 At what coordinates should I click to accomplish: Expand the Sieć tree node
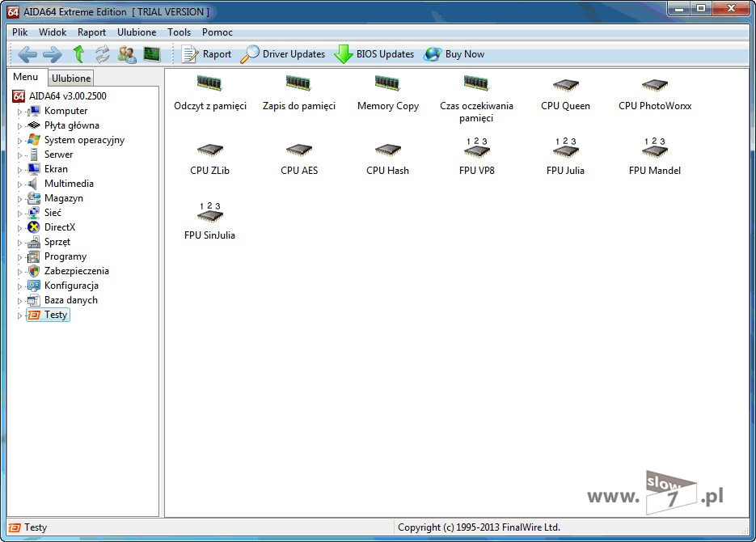[x=19, y=214]
